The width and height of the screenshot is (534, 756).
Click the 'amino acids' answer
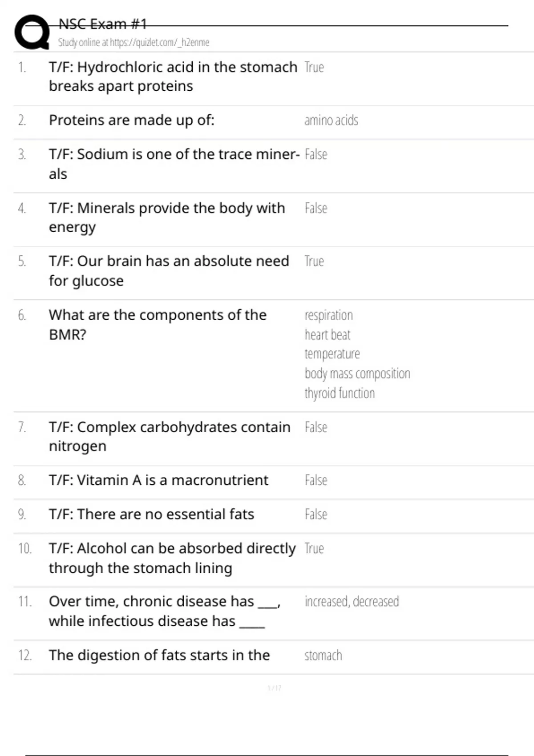(331, 121)
